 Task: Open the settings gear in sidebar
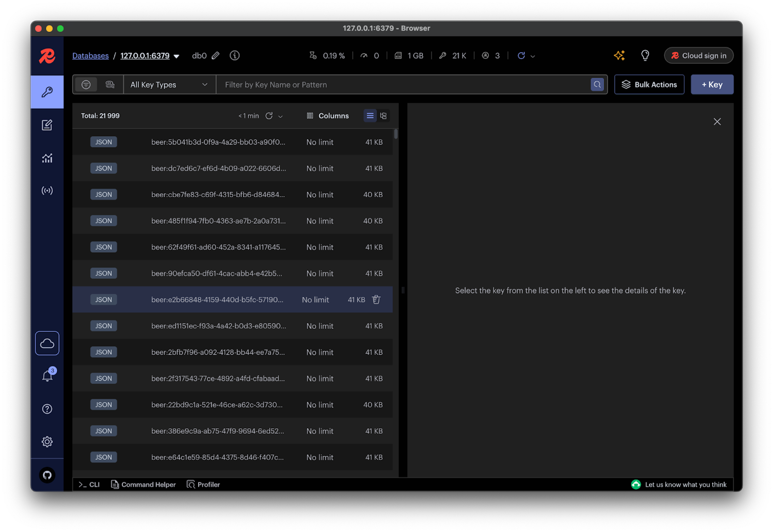pyautogui.click(x=47, y=441)
